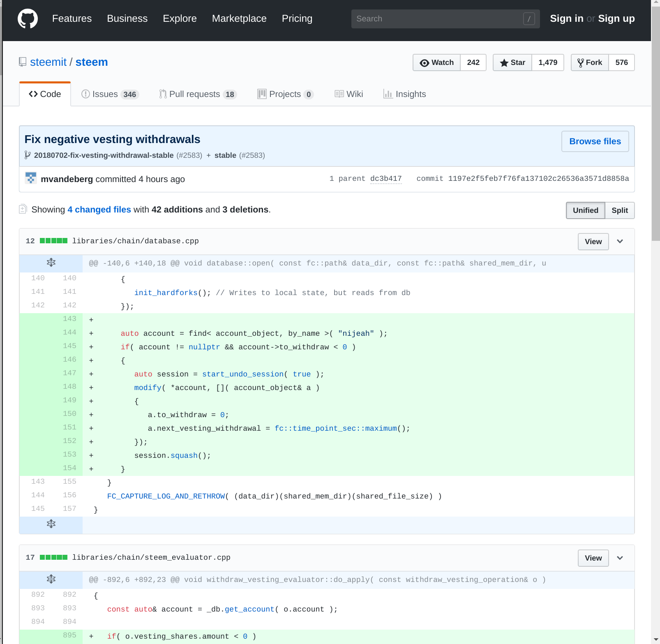This screenshot has height=644, width=660.
Task: Click the page vertical scrollbar
Action: [x=655, y=123]
